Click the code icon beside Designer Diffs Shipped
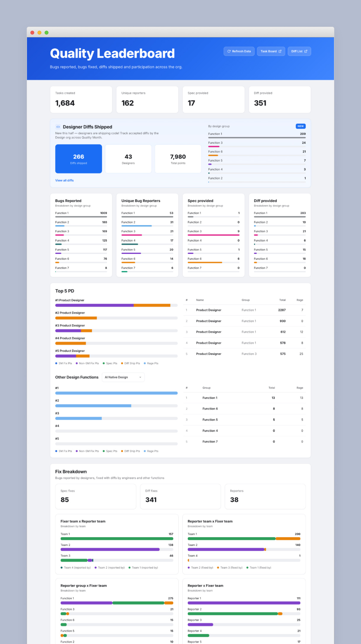Viewport: 361px width, 644px height. (58, 127)
